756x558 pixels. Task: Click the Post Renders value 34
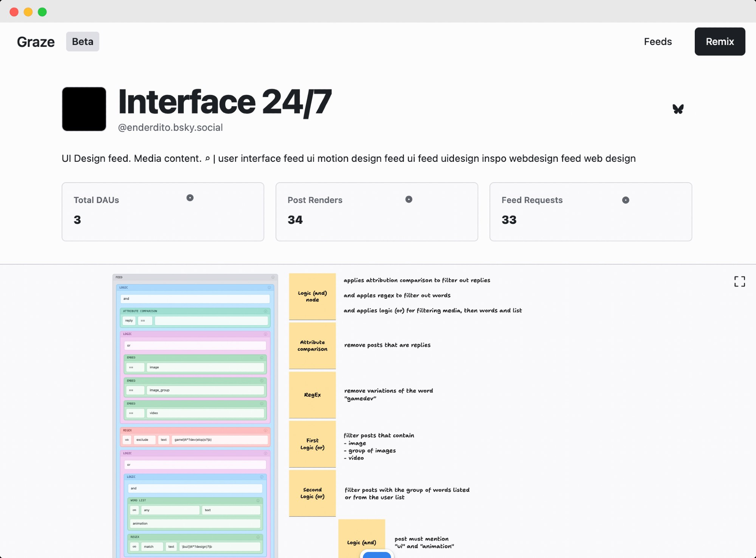point(295,220)
